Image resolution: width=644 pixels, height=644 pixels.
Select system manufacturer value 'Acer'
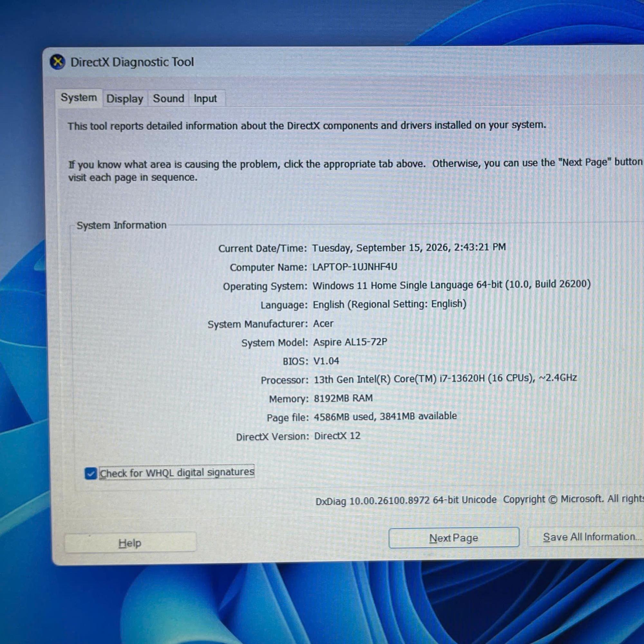[x=323, y=323]
